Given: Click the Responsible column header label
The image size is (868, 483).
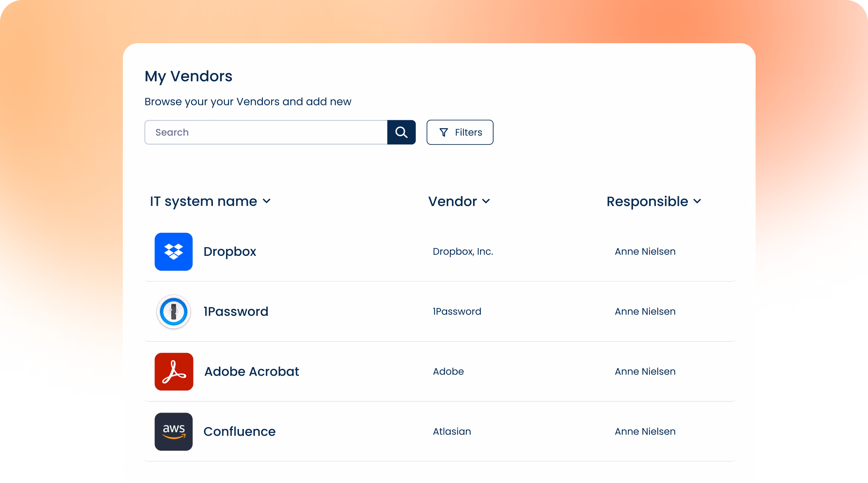Looking at the screenshot, I should (x=647, y=201).
